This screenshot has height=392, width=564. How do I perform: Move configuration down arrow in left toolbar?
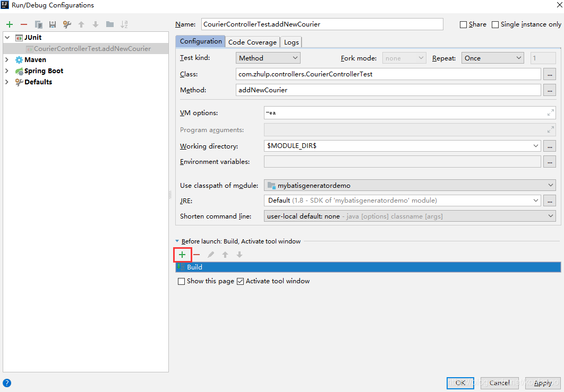click(x=95, y=24)
